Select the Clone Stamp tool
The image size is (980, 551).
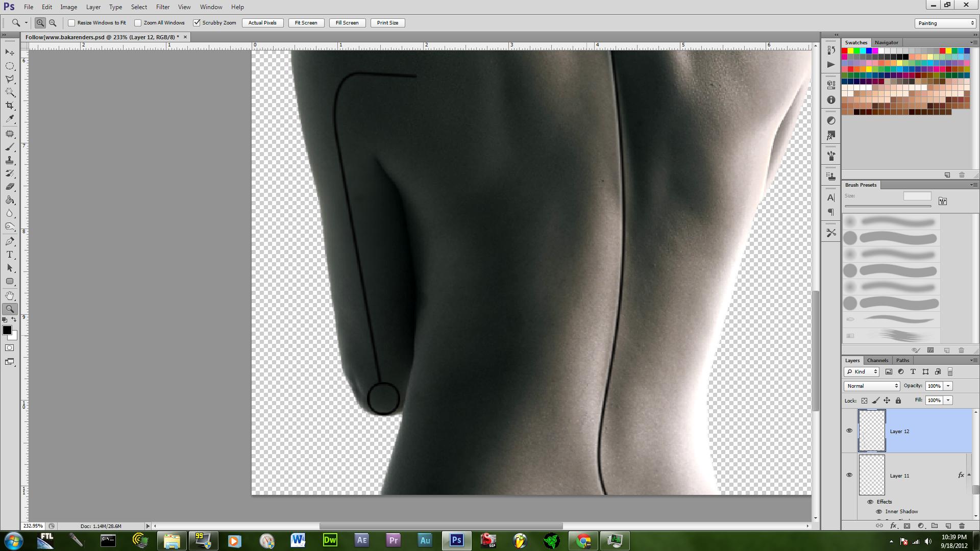(x=10, y=160)
